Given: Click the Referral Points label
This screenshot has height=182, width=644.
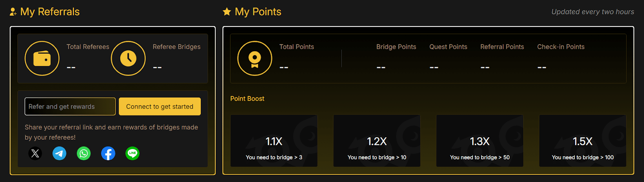Looking at the screenshot, I should (x=502, y=47).
